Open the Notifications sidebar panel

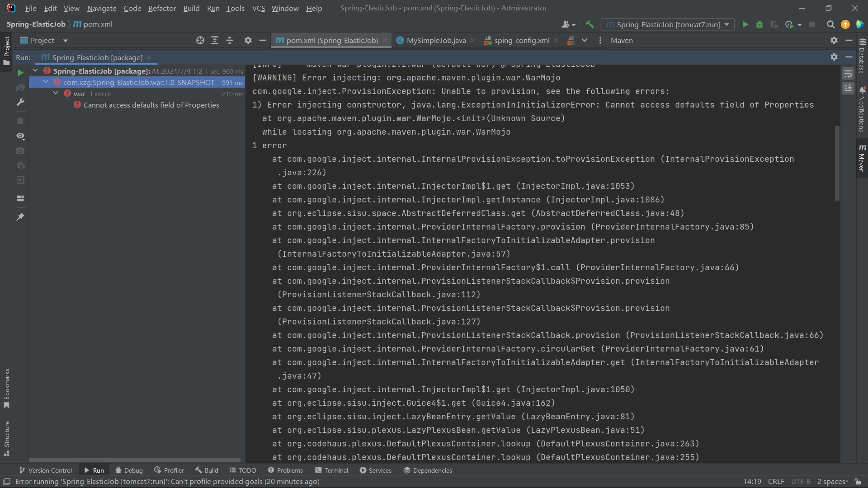[x=862, y=109]
